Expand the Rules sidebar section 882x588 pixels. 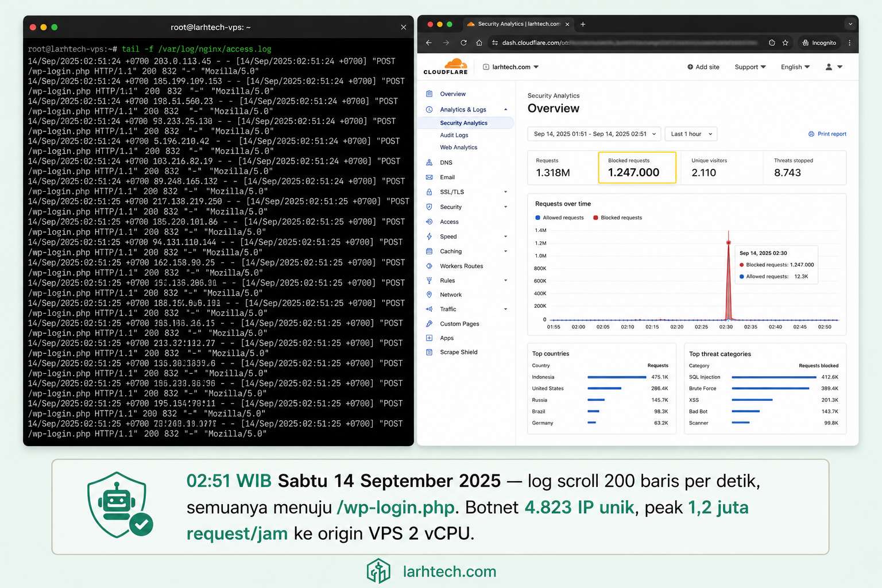[506, 280]
